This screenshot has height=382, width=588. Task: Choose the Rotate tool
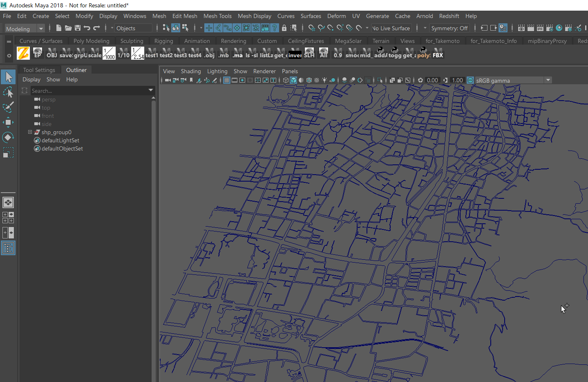pyautogui.click(x=8, y=137)
